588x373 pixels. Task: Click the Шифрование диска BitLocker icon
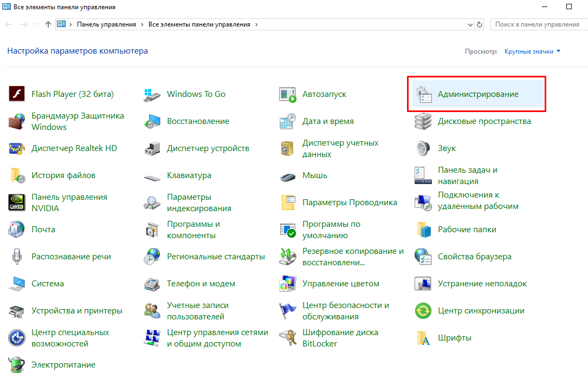(288, 338)
